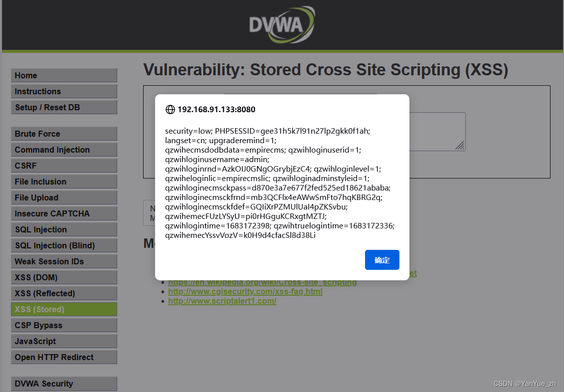This screenshot has height=392, width=564.
Task: Visit the scriptalert1.com reference link
Action: point(222,301)
